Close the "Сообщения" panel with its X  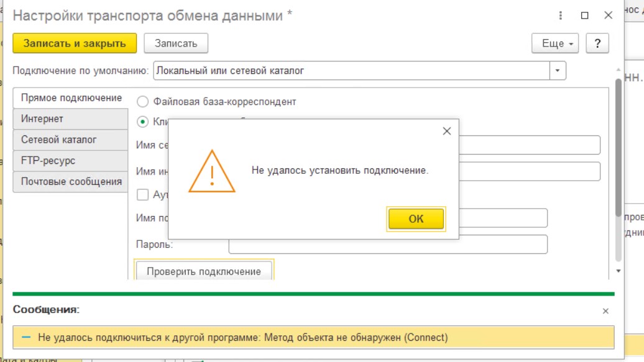tap(606, 310)
